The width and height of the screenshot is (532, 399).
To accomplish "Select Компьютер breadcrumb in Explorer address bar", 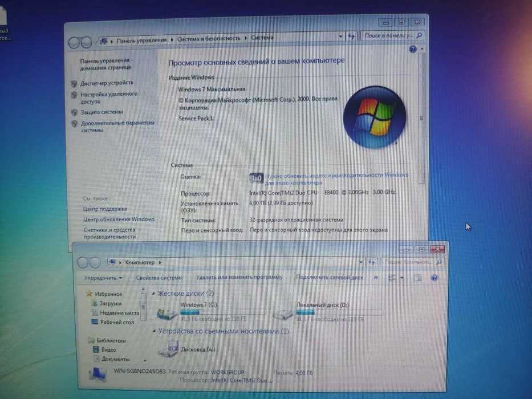I will (x=140, y=263).
